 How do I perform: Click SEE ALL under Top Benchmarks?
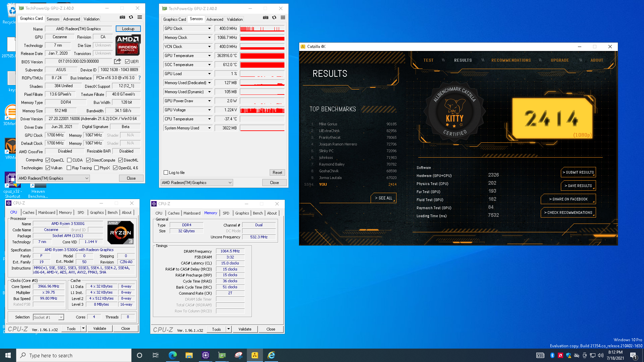click(x=383, y=198)
